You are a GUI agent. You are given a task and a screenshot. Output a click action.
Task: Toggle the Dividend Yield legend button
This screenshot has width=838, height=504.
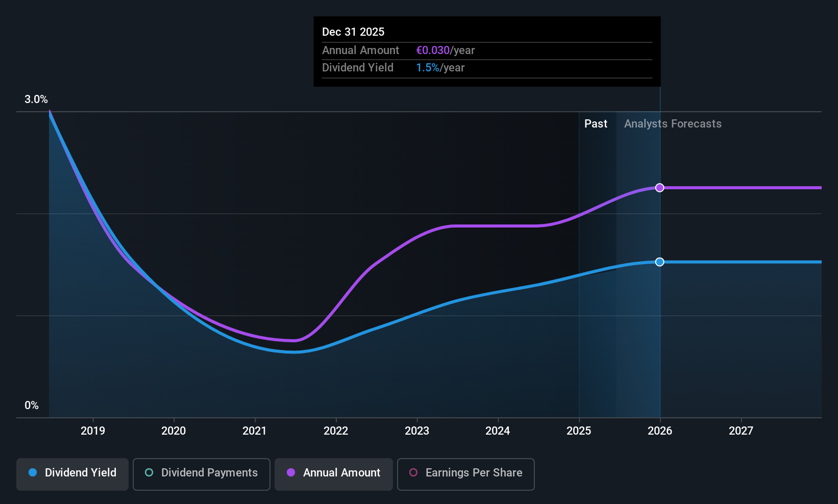[x=72, y=474]
